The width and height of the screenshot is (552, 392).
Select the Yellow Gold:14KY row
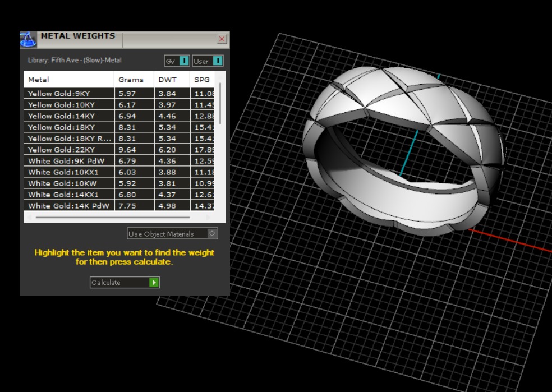click(119, 116)
